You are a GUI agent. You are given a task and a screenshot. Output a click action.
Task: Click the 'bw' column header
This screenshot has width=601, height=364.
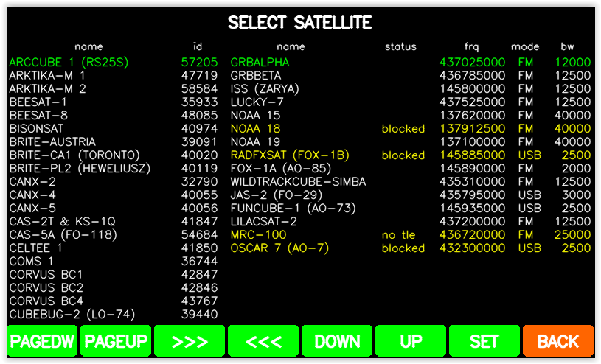click(x=567, y=46)
